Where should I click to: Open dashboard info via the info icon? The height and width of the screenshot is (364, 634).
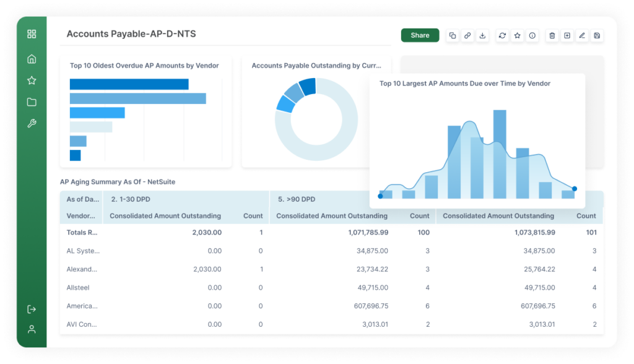point(532,35)
